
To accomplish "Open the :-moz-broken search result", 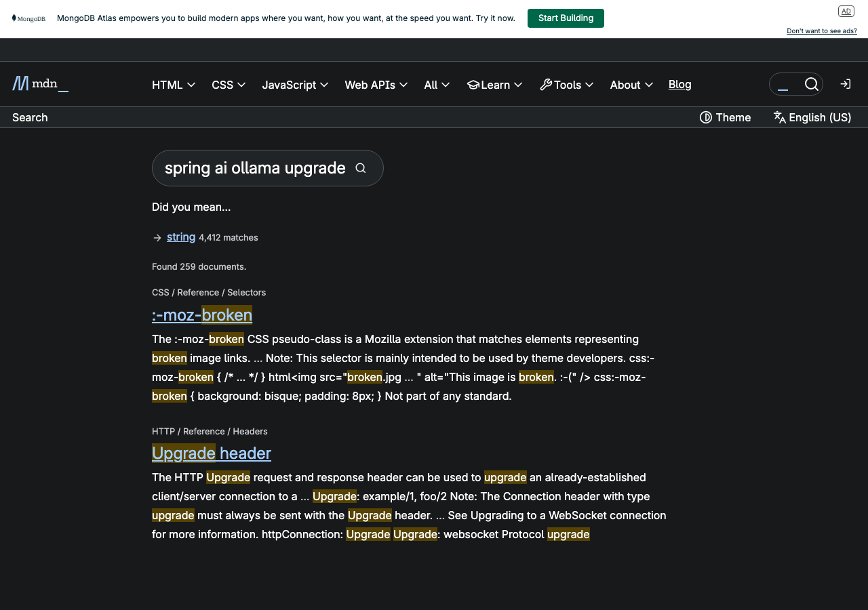I will coord(202,314).
